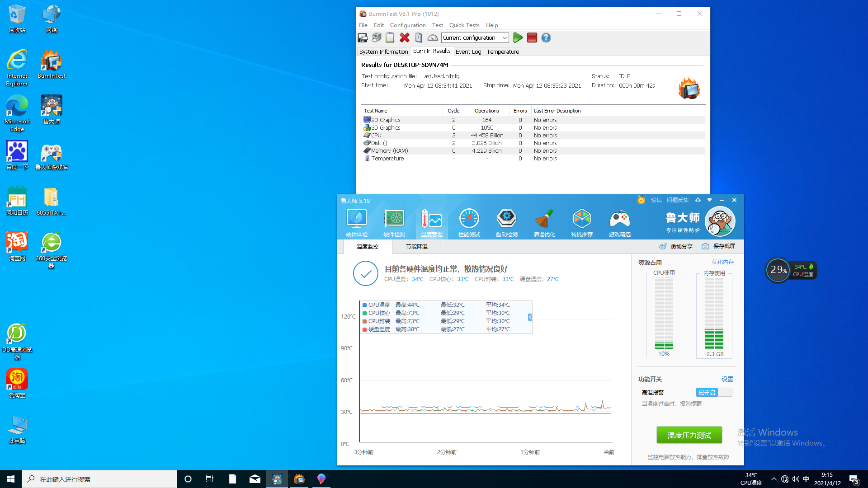
Task: Click 微博分享 Weibo share button
Action: click(676, 246)
